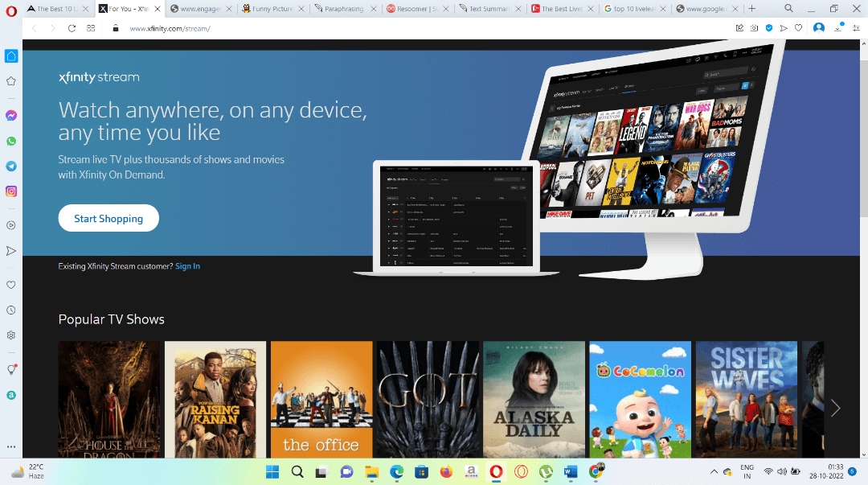
Task: Open the GOT show poster
Action: pyautogui.click(x=428, y=399)
